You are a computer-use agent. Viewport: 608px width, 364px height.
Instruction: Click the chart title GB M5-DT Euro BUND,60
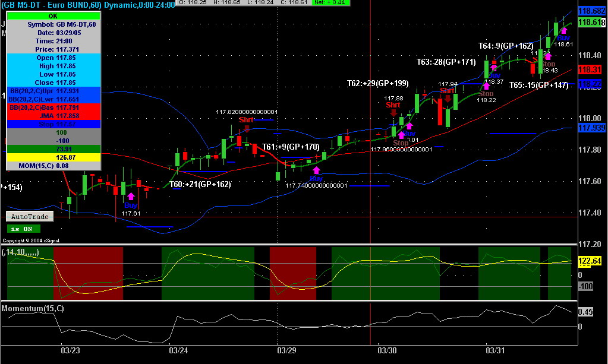[88, 5]
